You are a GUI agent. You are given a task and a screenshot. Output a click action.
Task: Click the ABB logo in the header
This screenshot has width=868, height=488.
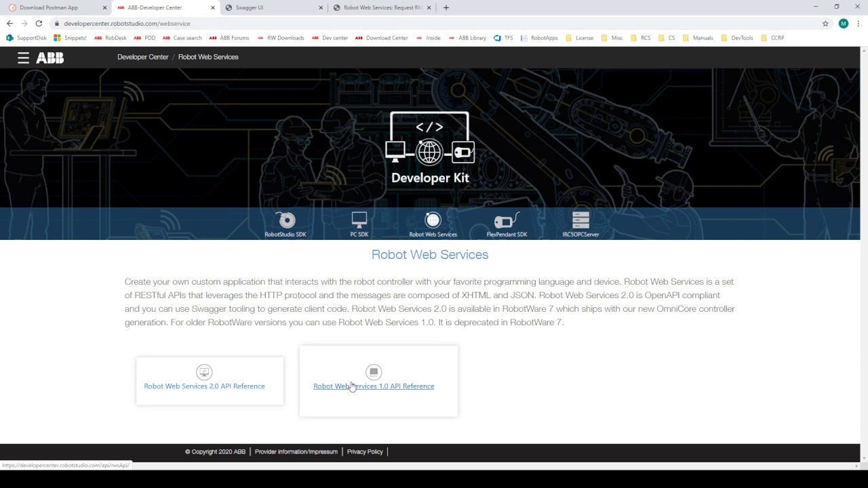point(50,58)
